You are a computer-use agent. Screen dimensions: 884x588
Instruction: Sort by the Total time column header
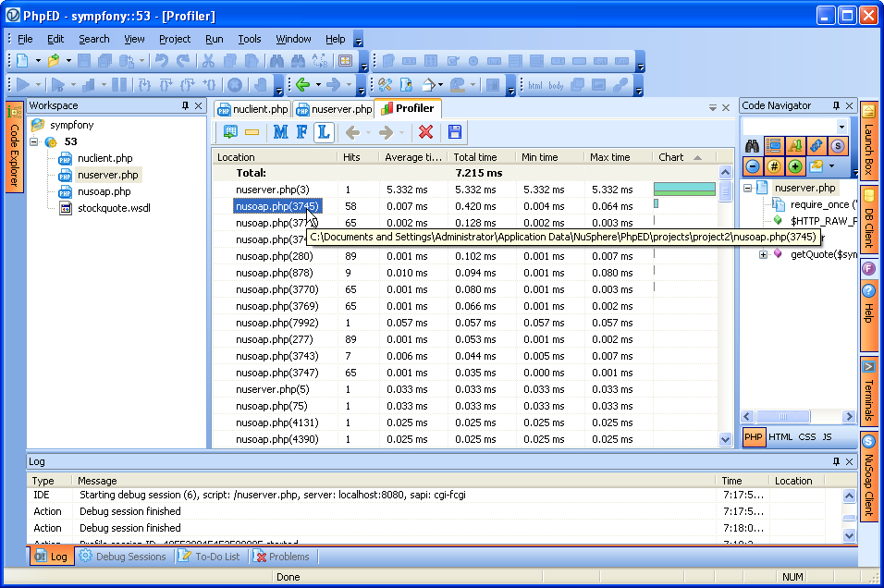[475, 157]
